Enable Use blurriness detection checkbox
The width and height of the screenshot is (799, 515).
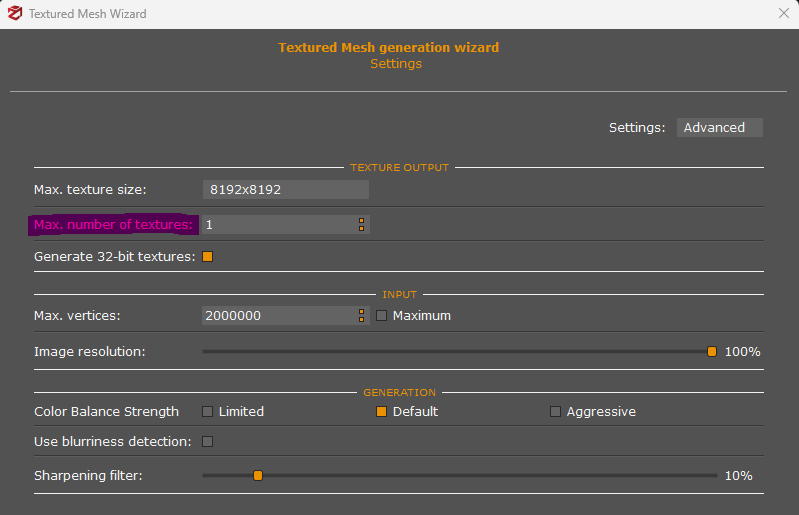click(x=208, y=442)
